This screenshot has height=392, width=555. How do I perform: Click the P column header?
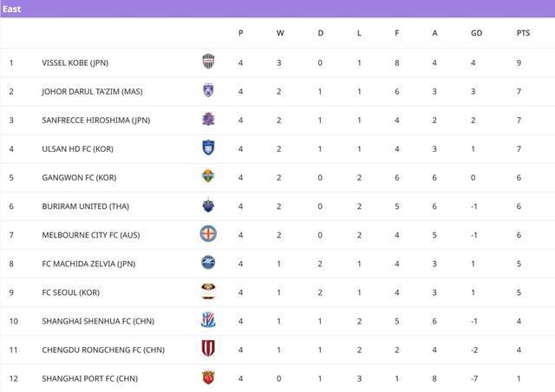click(240, 33)
